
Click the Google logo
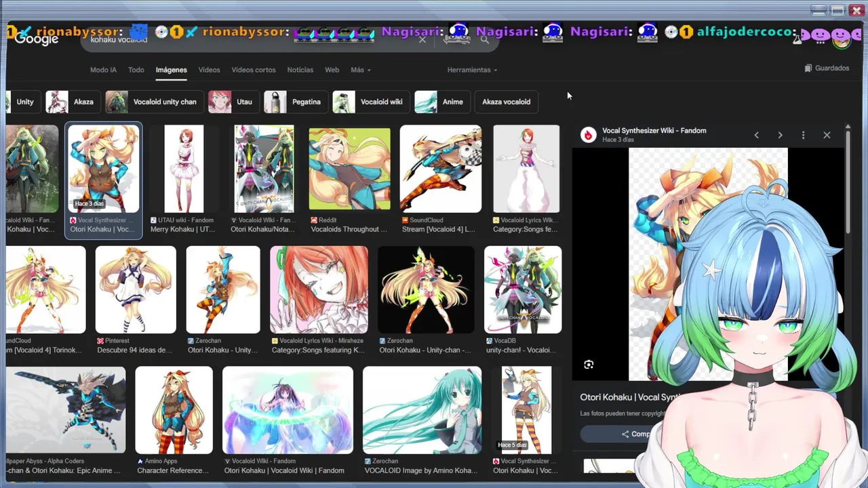[x=37, y=39]
